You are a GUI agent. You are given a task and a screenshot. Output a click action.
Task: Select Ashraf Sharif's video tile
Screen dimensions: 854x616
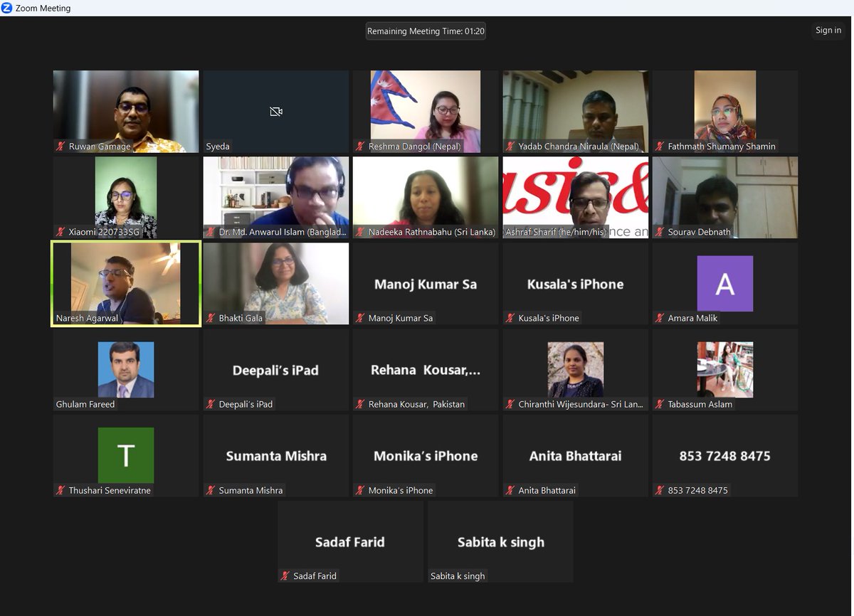click(x=576, y=197)
